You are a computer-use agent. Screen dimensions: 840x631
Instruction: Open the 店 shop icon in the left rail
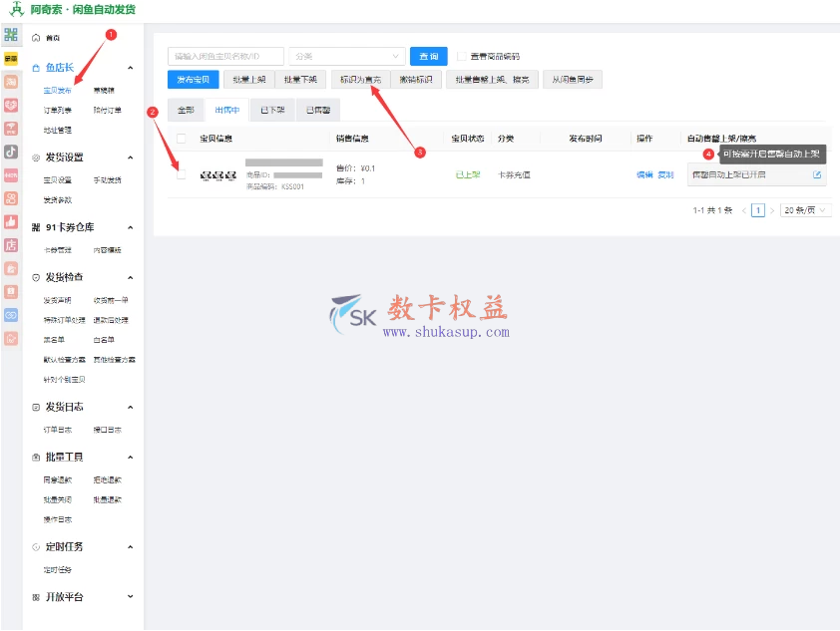pyautogui.click(x=11, y=245)
